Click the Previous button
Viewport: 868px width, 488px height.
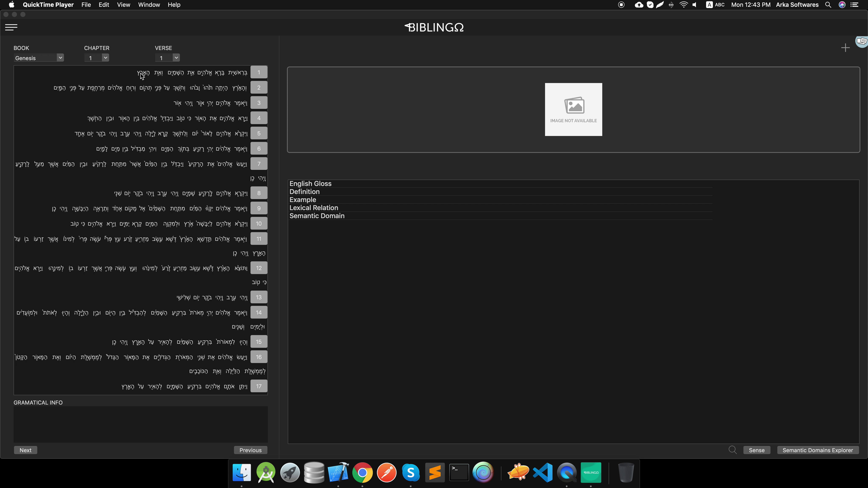coord(250,450)
